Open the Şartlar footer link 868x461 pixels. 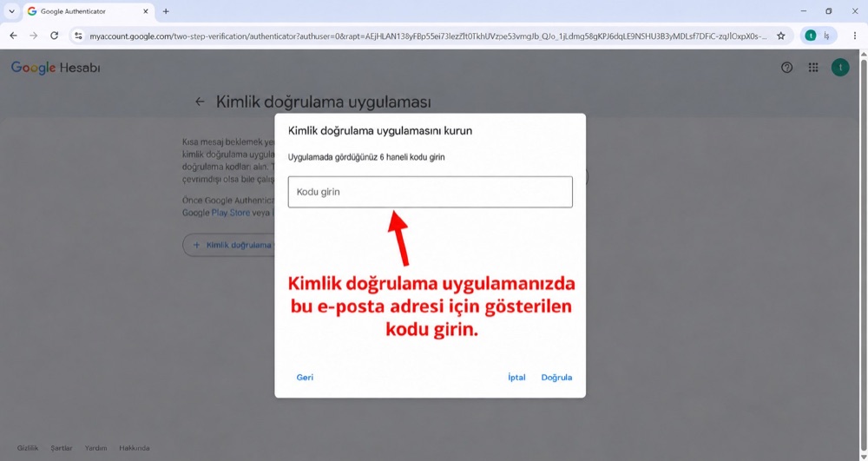[62, 448]
